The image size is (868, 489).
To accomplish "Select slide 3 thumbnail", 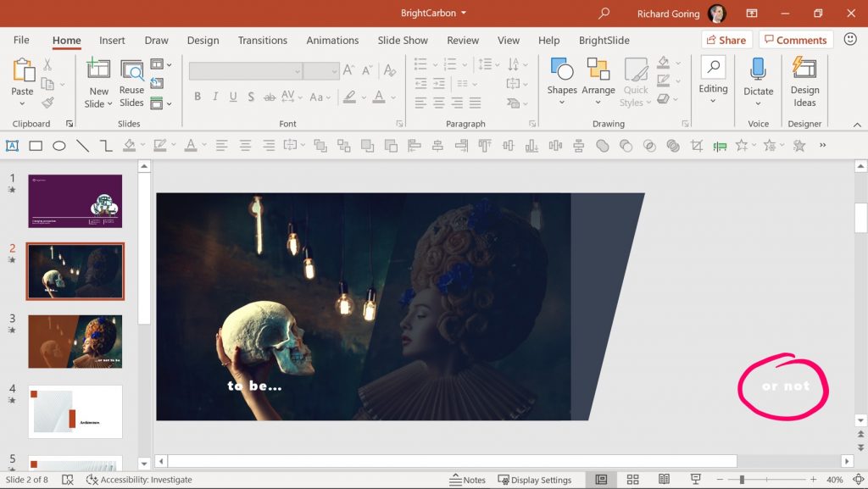I will pyautogui.click(x=75, y=342).
